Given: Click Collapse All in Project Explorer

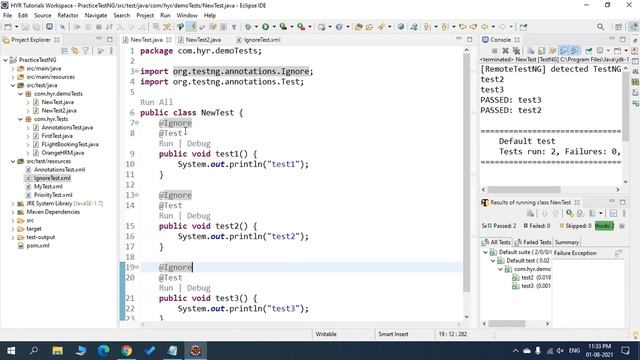Looking at the screenshot, I should 64,51.
